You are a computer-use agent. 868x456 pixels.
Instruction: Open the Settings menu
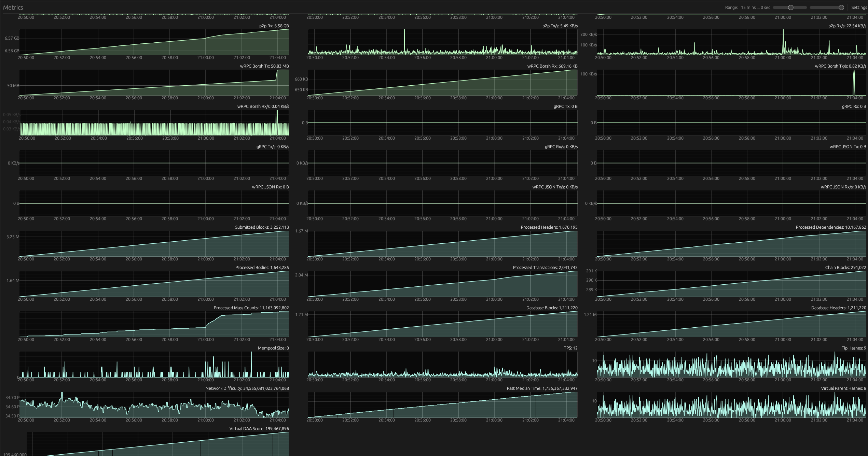(x=858, y=8)
